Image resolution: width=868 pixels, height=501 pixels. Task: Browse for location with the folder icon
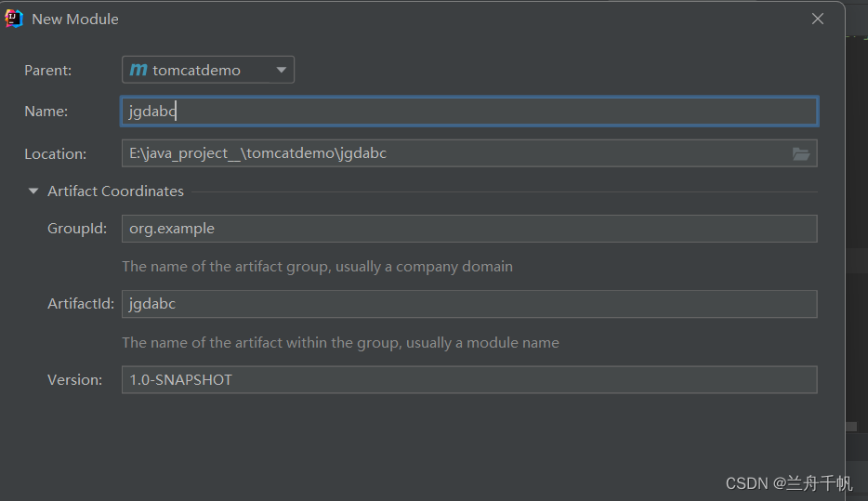[x=801, y=153]
